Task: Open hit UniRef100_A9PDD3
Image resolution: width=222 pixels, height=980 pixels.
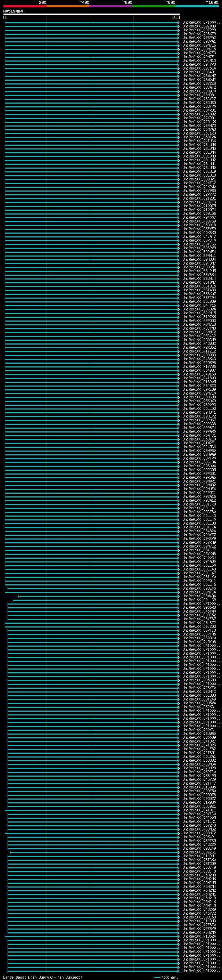Action: click(x=199, y=321)
